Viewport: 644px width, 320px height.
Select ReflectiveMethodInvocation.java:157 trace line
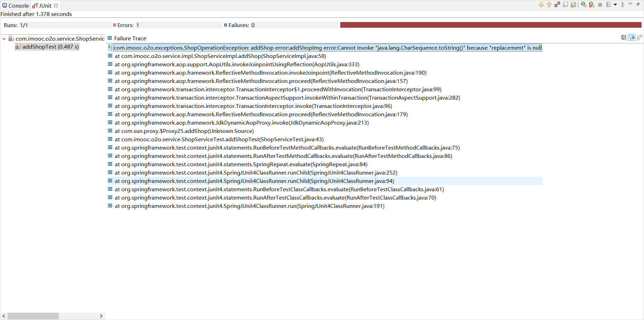pos(261,81)
